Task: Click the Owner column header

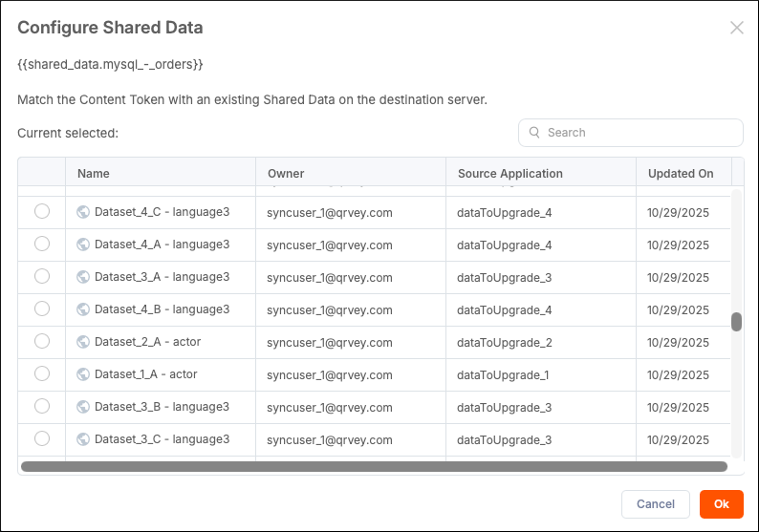Action: 351,173
